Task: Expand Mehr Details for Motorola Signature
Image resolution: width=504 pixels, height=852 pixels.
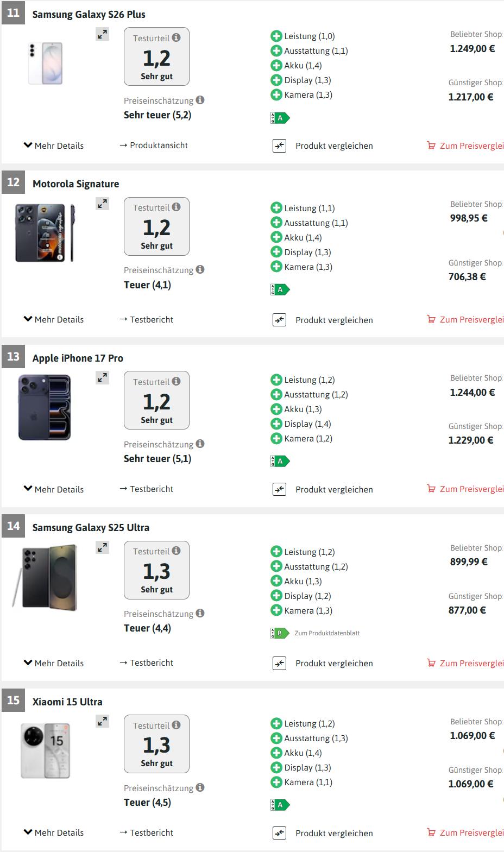Action: [x=54, y=319]
